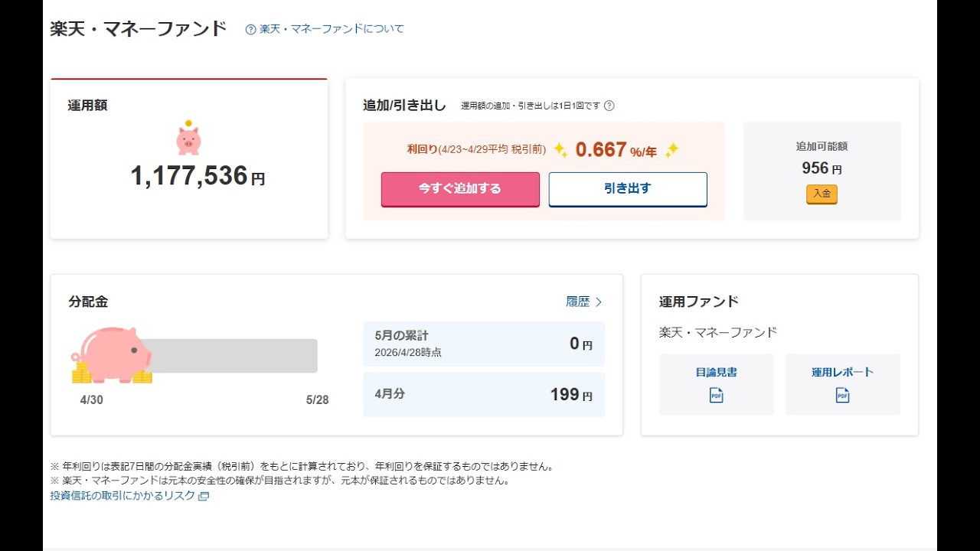Screen dimensions: 980x551
Task: Click 楽天・マネーファンド text under 運用ファンド
Action: pos(718,332)
